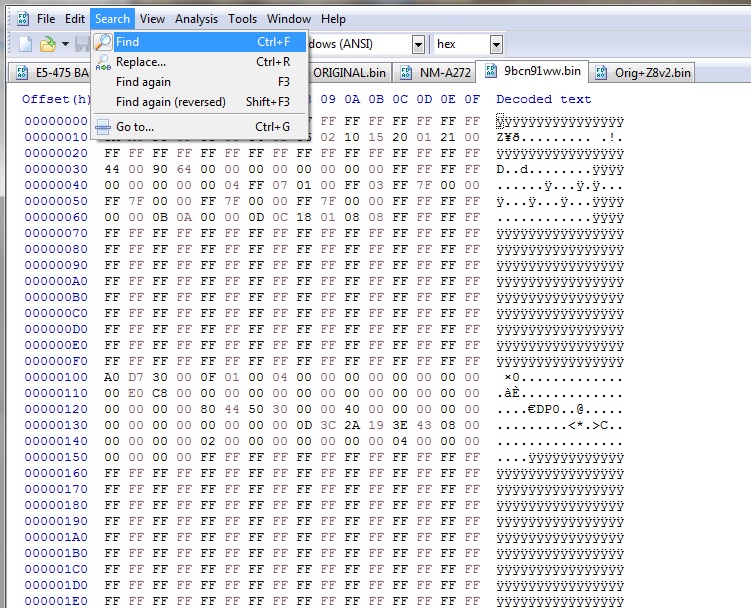This screenshot has width=751, height=608.
Task: Click the Save floppy disk toolbar icon
Action: 83,44
